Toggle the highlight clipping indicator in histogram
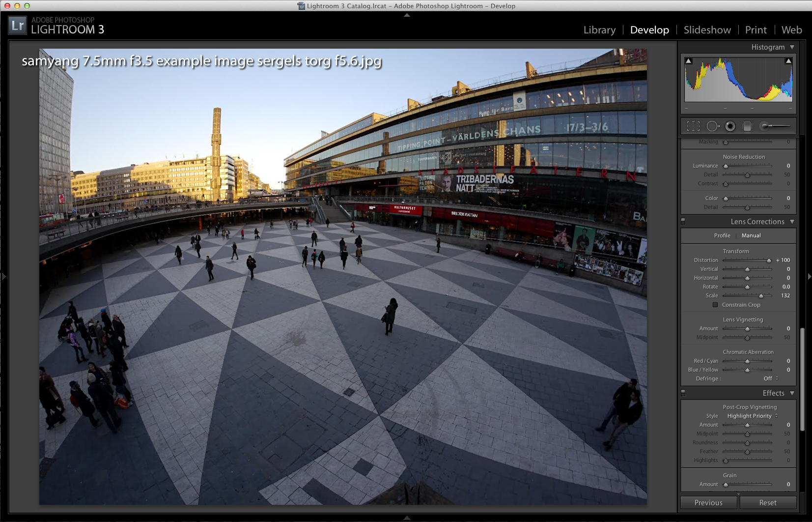Screen dimensions: 812x522 coord(788,61)
